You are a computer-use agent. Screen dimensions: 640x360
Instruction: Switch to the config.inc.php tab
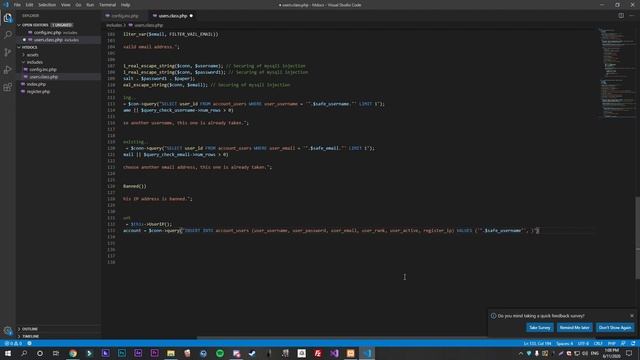click(x=125, y=16)
